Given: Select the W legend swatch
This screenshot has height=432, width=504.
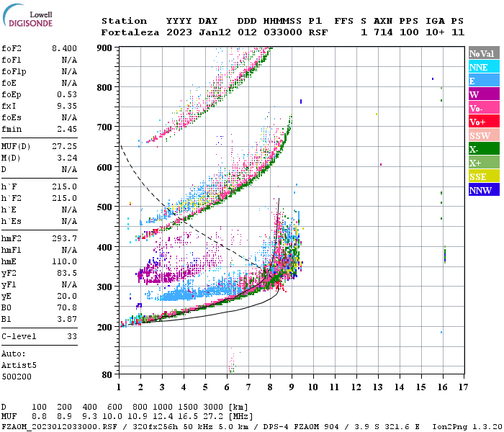Looking at the screenshot, I should pos(484,94).
